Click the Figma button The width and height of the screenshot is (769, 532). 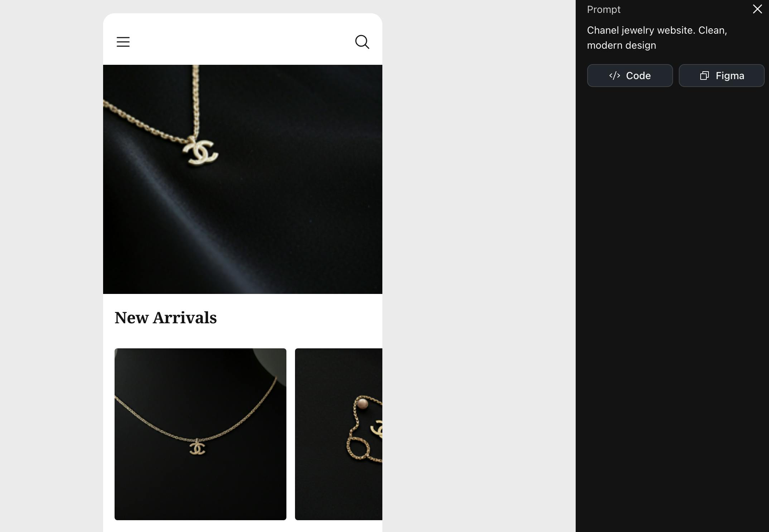tap(721, 76)
